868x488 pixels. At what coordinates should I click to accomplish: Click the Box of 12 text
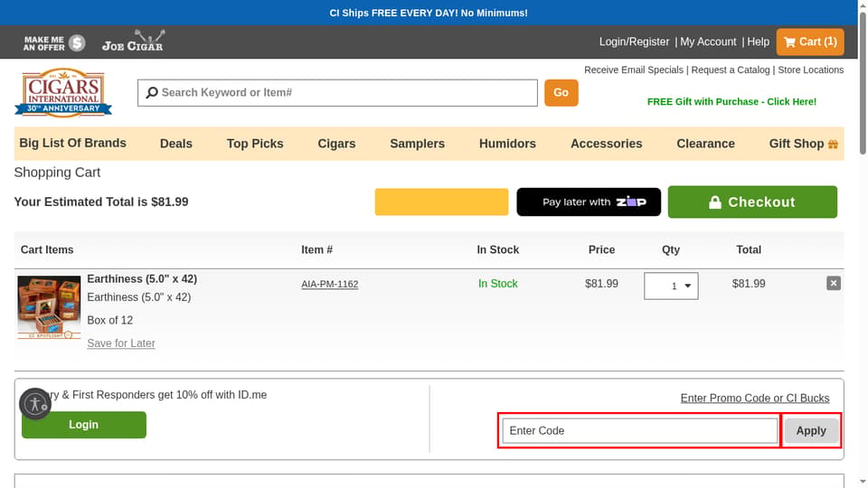click(x=109, y=320)
